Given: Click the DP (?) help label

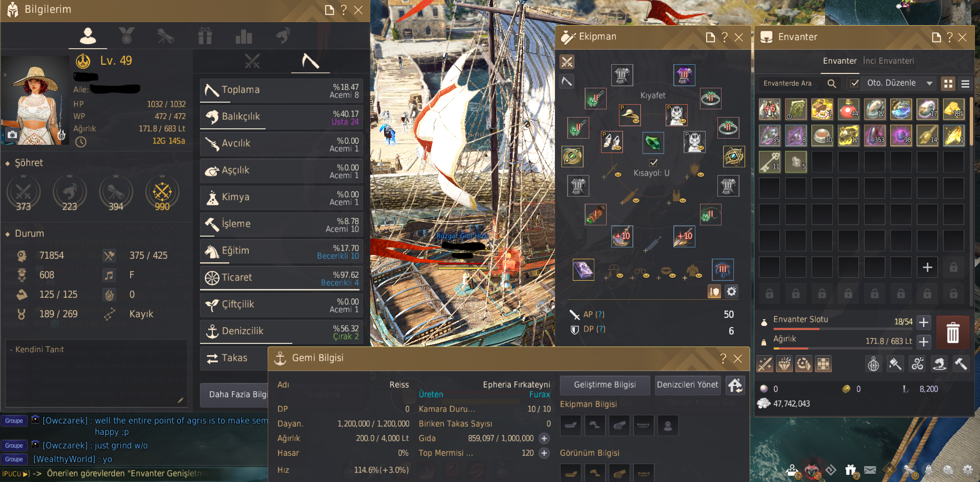Looking at the screenshot, I should pos(594,329).
